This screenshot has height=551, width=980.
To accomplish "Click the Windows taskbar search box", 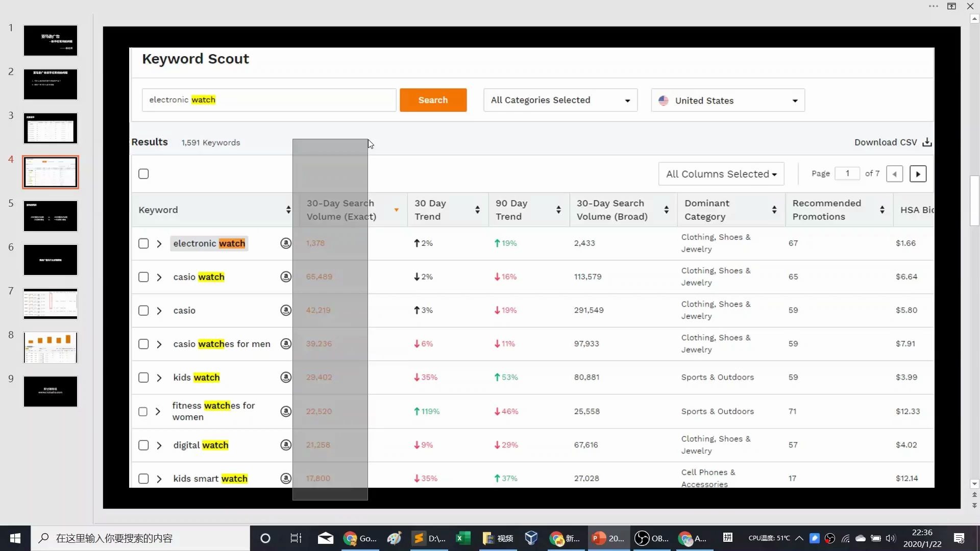I will (x=140, y=538).
